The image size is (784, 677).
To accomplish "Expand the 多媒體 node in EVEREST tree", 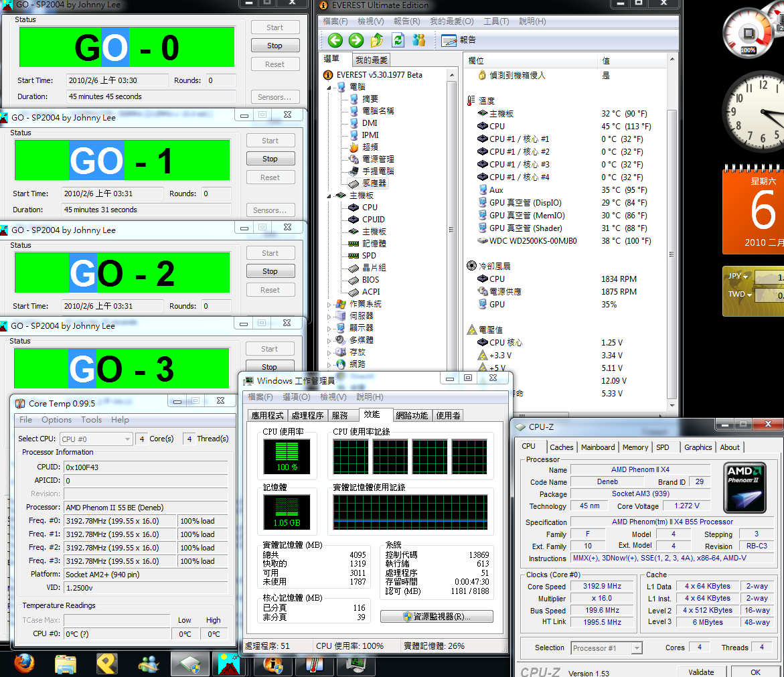I will pos(329,340).
